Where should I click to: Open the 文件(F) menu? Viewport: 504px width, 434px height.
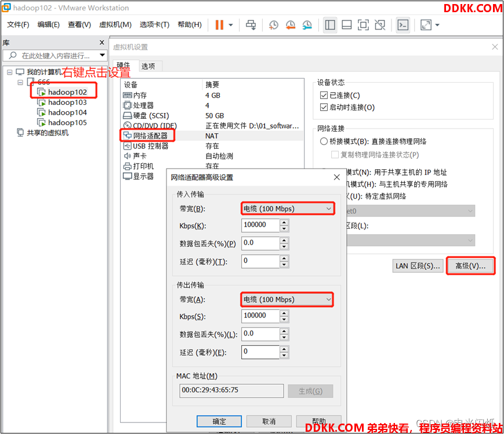18,25
